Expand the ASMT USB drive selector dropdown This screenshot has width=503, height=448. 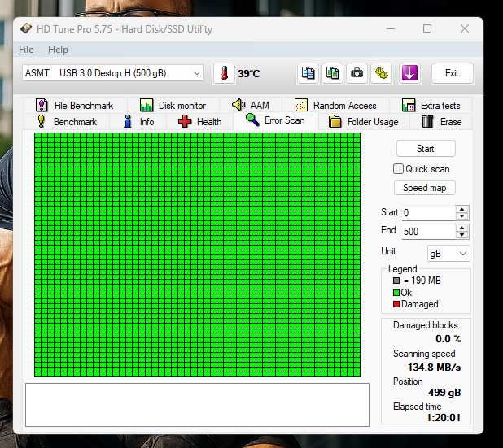113,73
